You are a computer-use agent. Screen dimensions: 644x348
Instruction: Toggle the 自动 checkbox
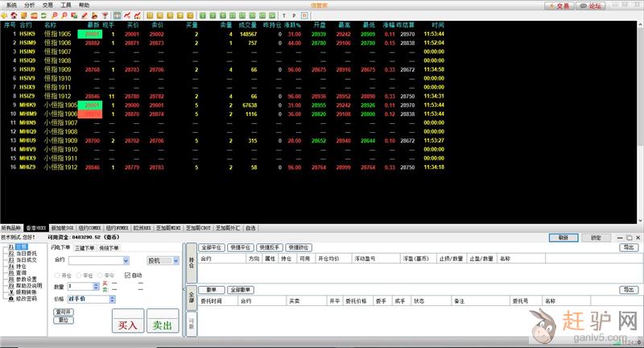pyautogui.click(x=127, y=275)
